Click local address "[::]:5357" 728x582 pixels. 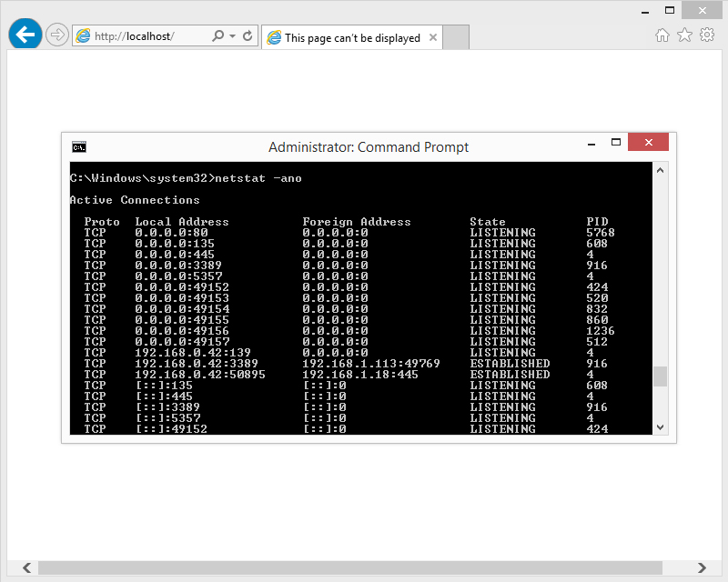click(x=168, y=418)
